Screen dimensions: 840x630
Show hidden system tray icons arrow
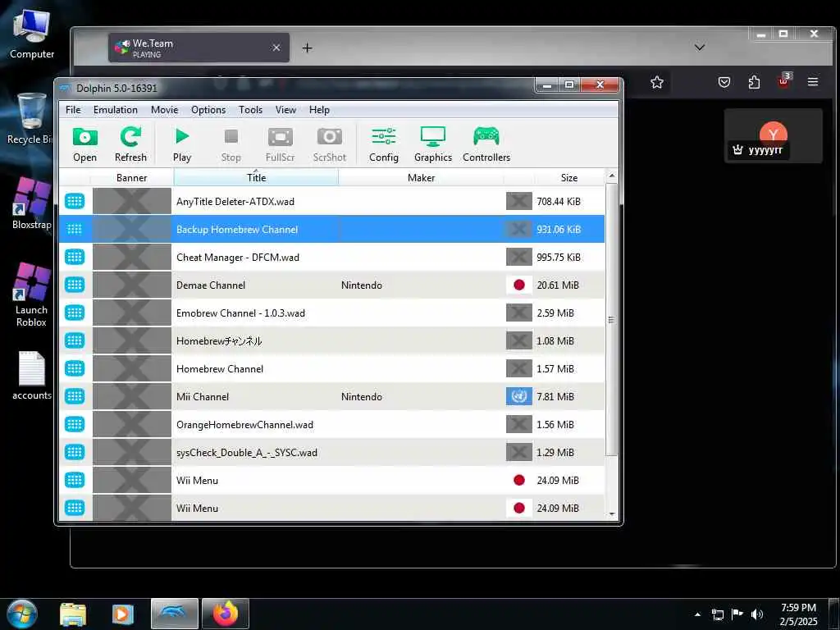click(697, 614)
